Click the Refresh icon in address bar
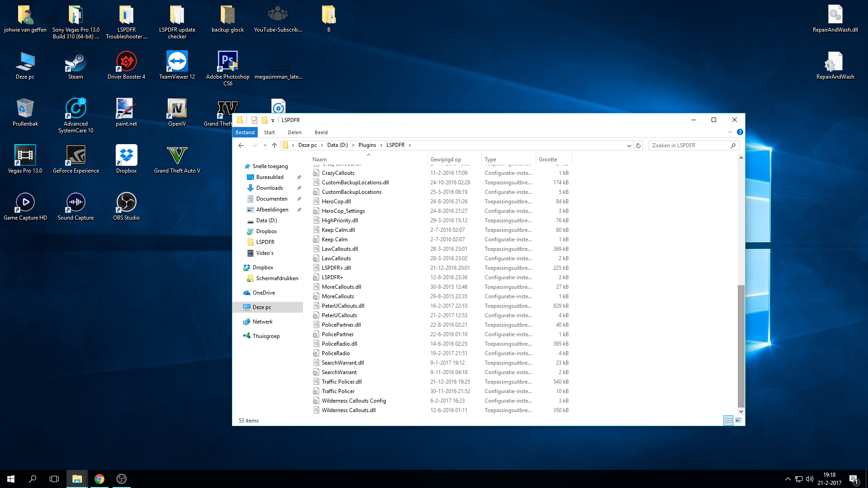Image resolution: width=868 pixels, height=488 pixels. point(638,145)
